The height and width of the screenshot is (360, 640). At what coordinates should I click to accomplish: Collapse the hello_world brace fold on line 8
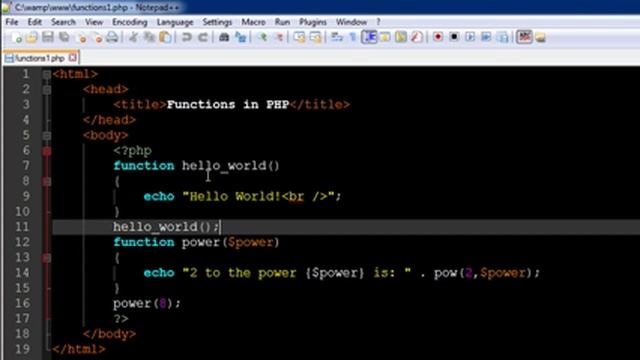(x=47, y=182)
